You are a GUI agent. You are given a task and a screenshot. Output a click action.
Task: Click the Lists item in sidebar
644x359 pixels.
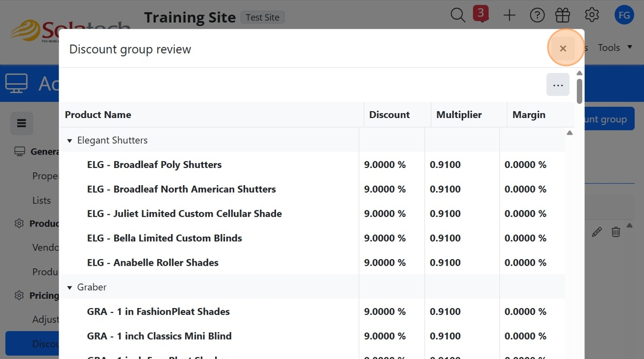point(41,200)
